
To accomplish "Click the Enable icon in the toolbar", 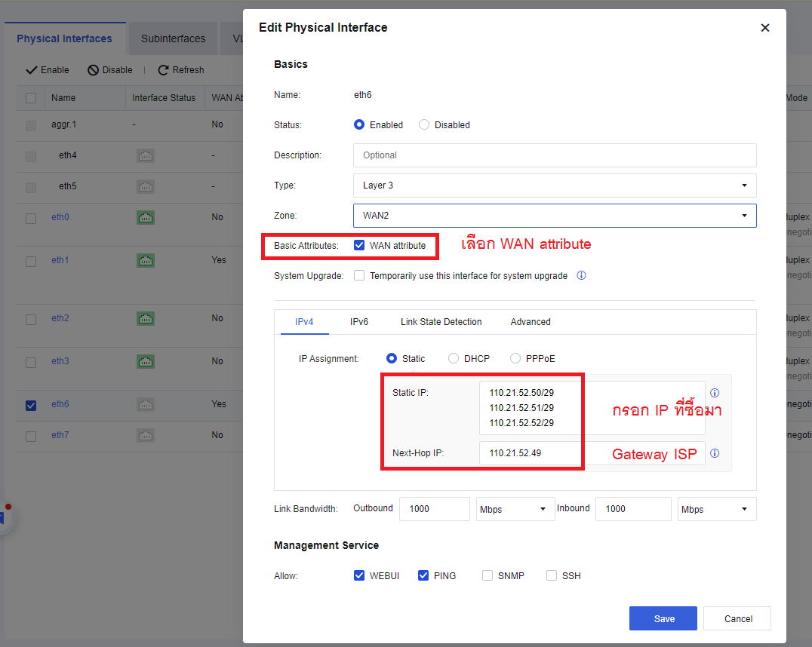I will [x=30, y=69].
